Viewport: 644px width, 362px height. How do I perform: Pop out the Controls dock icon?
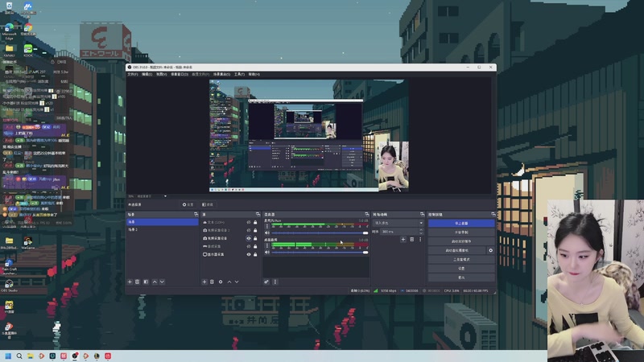[493, 215]
